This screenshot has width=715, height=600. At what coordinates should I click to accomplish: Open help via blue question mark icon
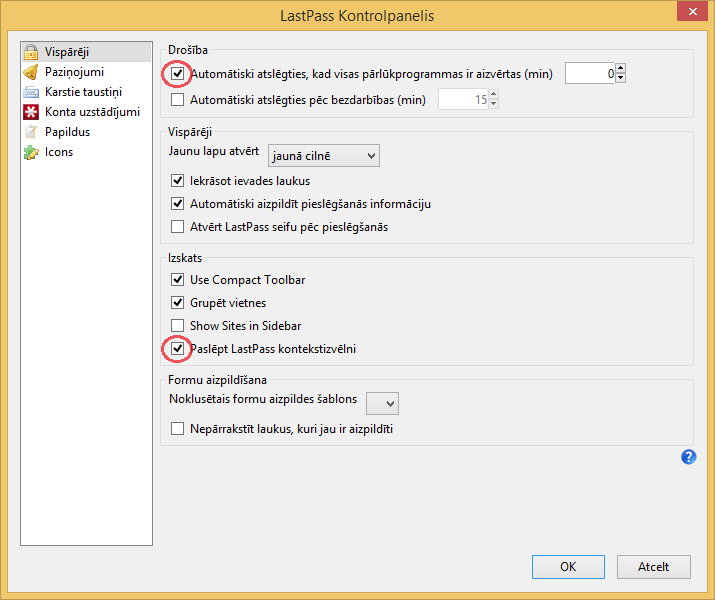point(688,456)
